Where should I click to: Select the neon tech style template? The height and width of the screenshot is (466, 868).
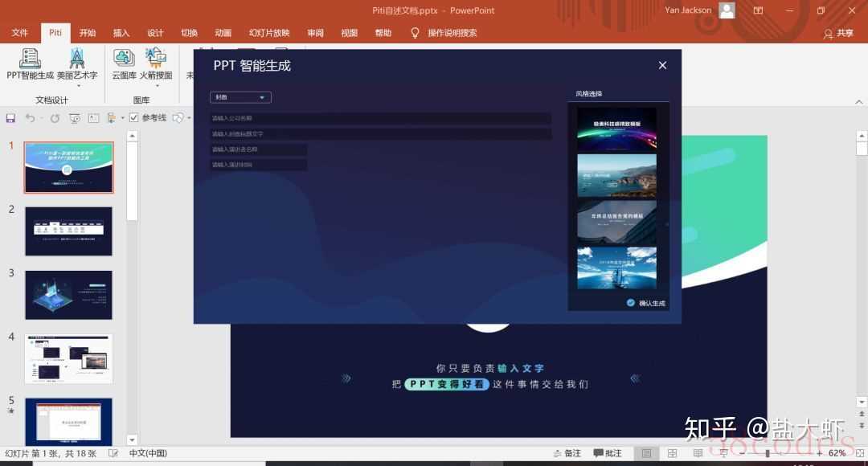click(616, 129)
